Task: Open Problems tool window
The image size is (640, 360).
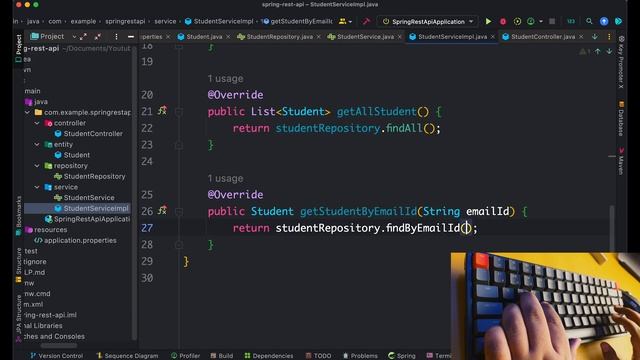Action: (x=360, y=356)
